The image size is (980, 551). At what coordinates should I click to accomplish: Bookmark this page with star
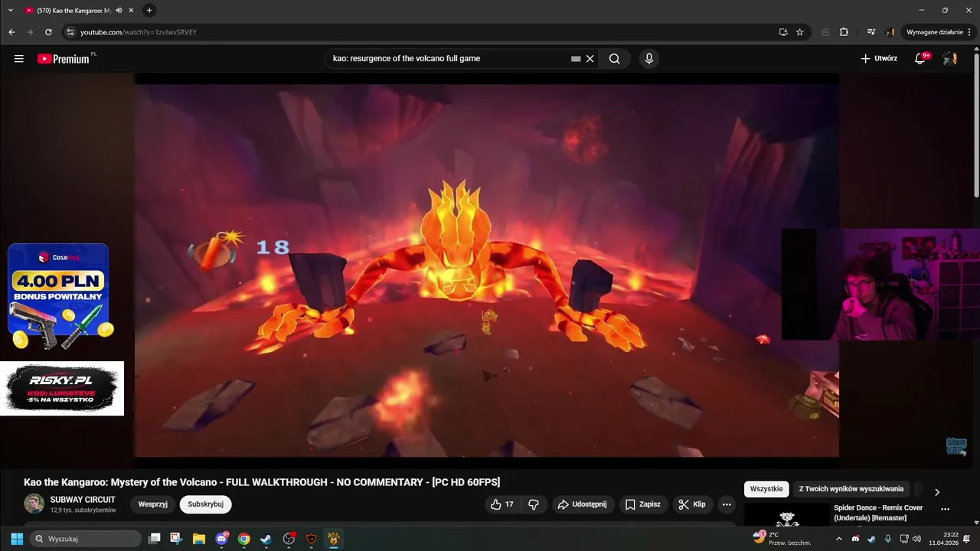tap(800, 32)
